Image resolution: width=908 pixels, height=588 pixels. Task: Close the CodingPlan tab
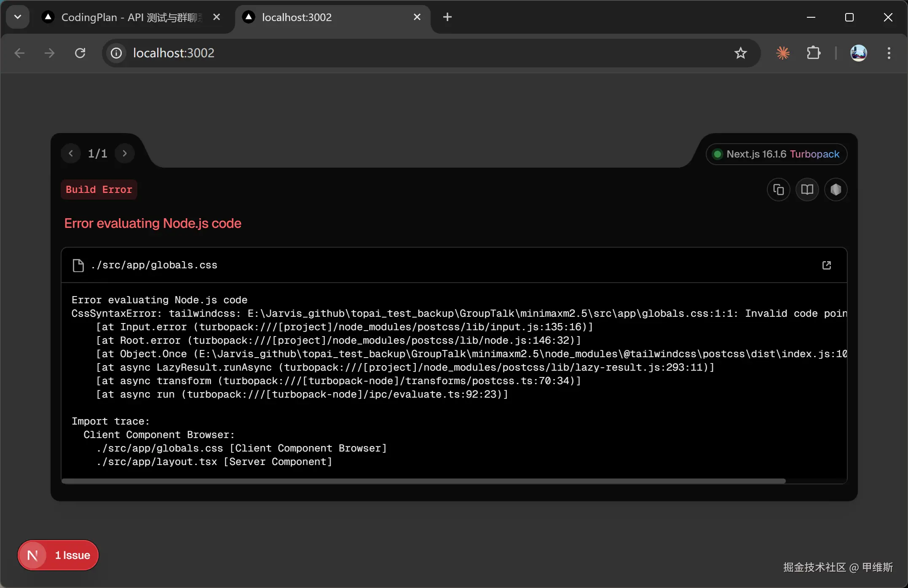[217, 17]
